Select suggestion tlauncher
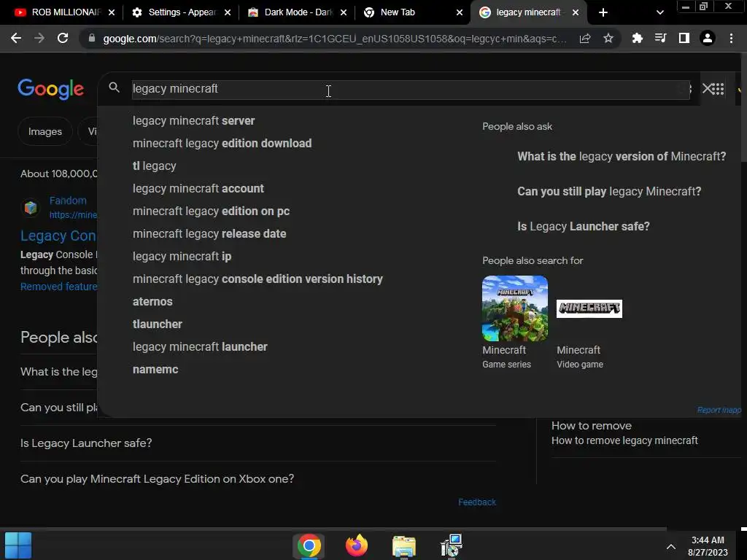This screenshot has width=747, height=560. (158, 324)
